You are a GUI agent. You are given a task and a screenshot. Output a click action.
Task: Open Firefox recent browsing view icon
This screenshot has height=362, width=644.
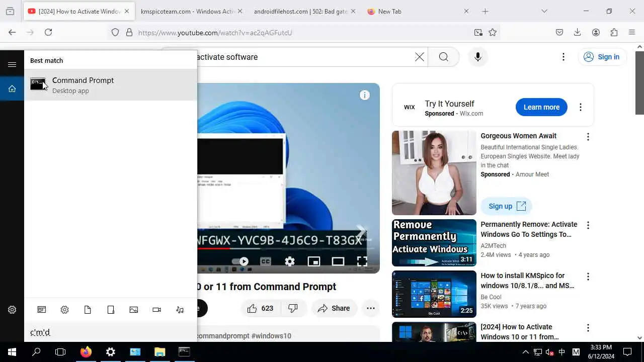10,11
